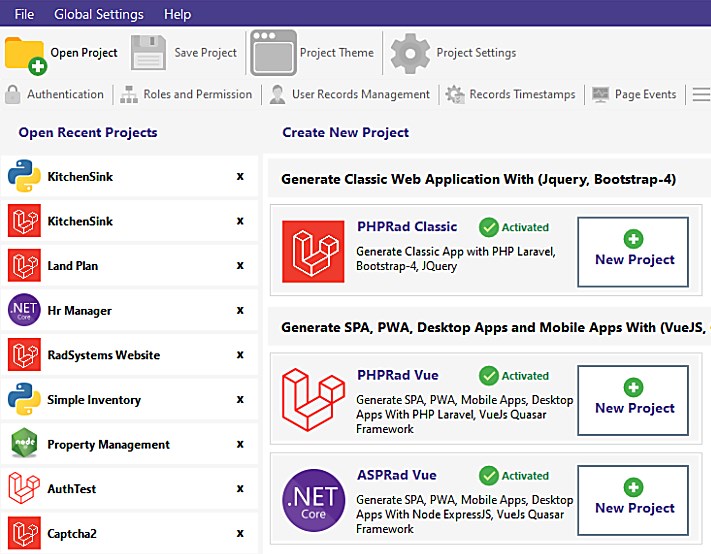The image size is (711, 554).
Task: Open the Global Settings menu
Action: pyautogui.click(x=99, y=15)
